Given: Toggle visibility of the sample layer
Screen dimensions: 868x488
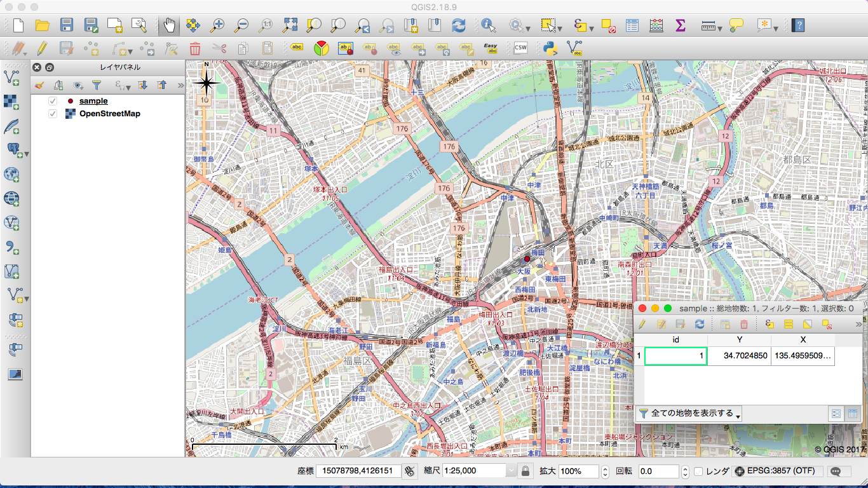Looking at the screenshot, I should tap(53, 101).
